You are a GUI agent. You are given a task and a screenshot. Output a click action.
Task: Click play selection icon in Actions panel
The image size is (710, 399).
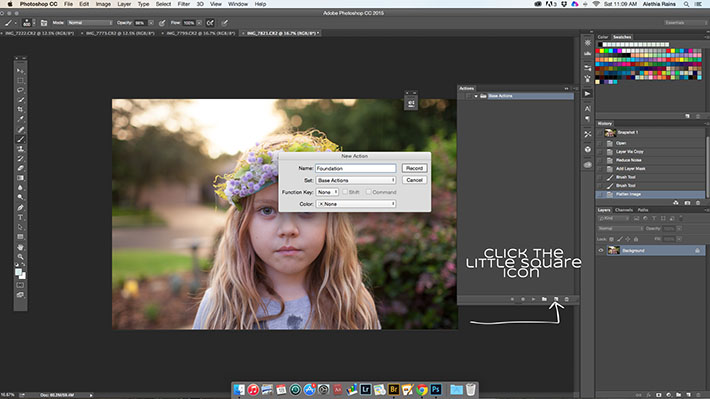coord(533,299)
